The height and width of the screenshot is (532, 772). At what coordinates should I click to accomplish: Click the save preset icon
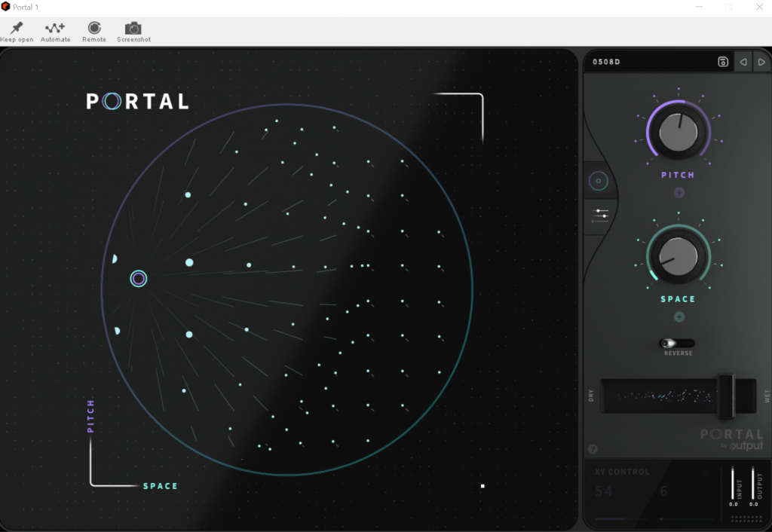coord(722,62)
